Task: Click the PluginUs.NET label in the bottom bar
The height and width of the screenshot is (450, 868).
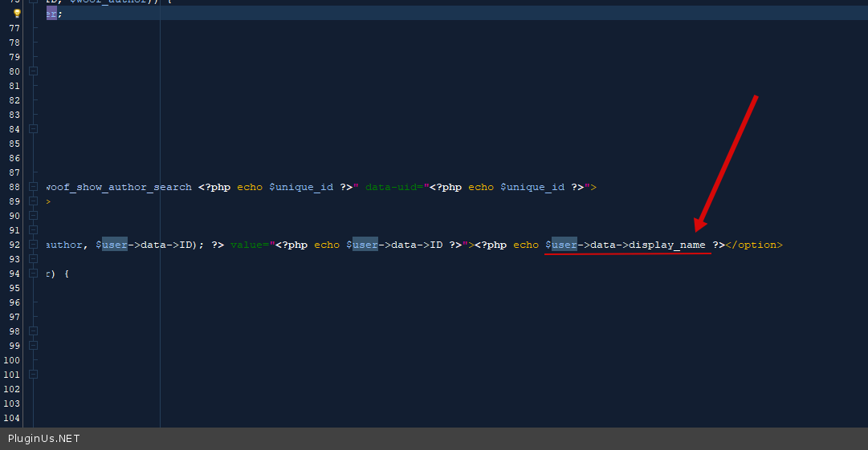Action: (43, 439)
